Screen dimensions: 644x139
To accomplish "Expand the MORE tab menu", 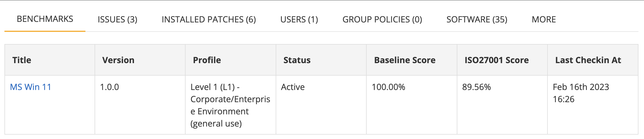I will (544, 20).
